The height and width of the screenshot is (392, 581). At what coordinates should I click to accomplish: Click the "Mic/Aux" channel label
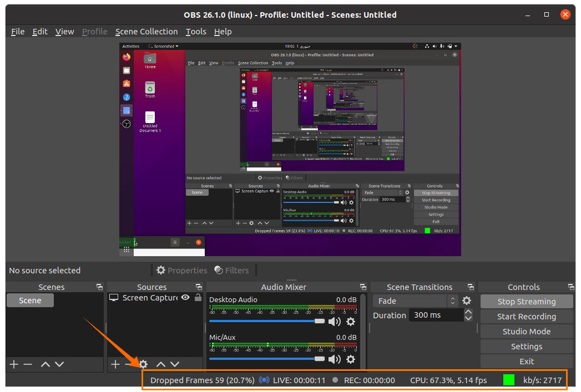point(223,337)
